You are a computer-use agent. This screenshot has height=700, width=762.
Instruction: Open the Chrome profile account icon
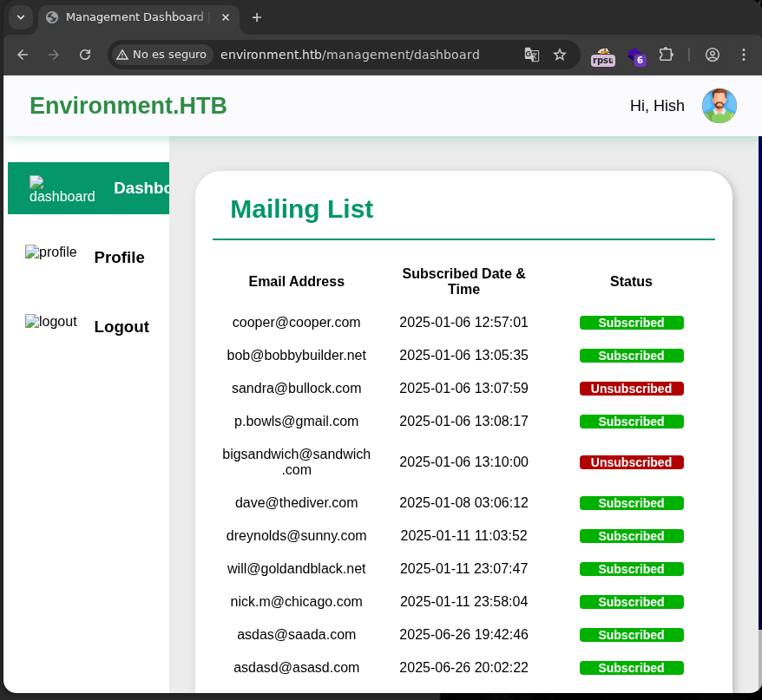(x=713, y=55)
